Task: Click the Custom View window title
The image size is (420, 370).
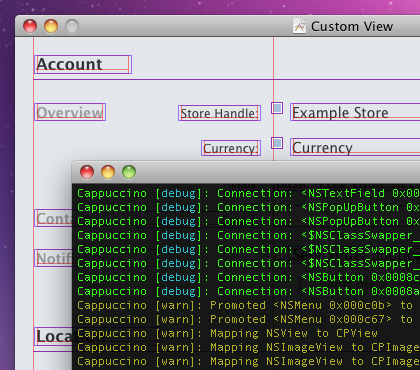Action: (x=352, y=26)
